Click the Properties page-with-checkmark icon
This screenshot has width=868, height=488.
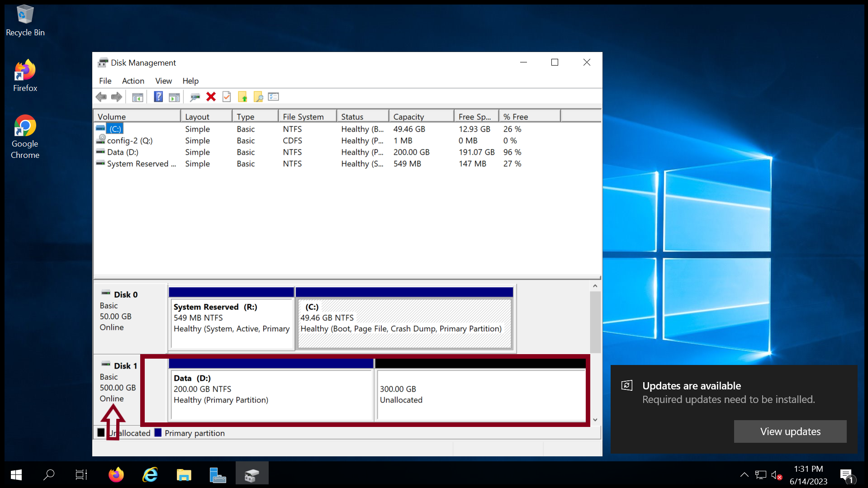(x=227, y=97)
